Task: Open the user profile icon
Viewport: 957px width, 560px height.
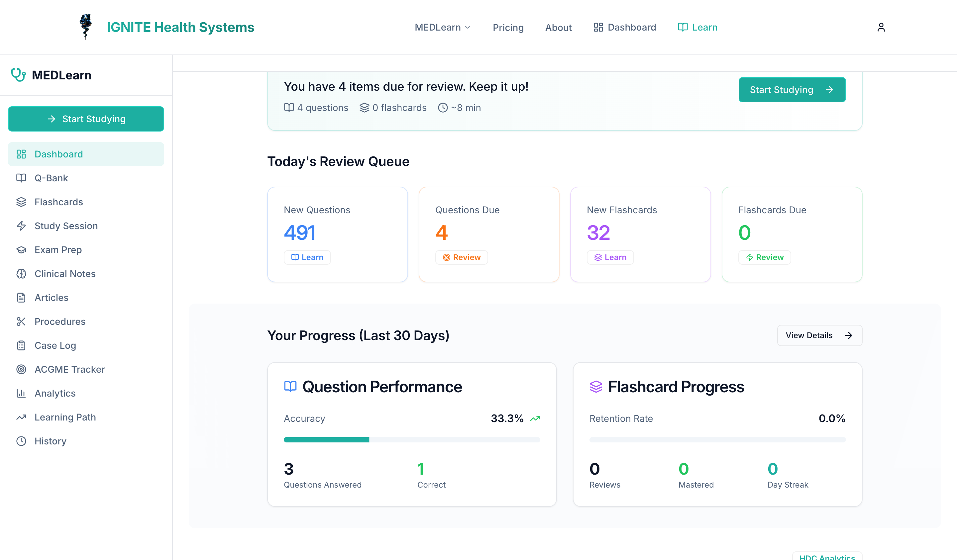Action: click(x=881, y=27)
